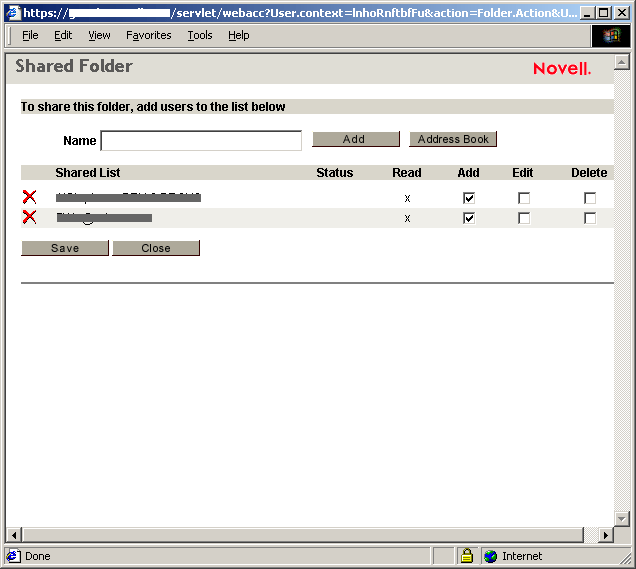Open the File menu
This screenshot has width=636, height=569.
pyautogui.click(x=30, y=36)
